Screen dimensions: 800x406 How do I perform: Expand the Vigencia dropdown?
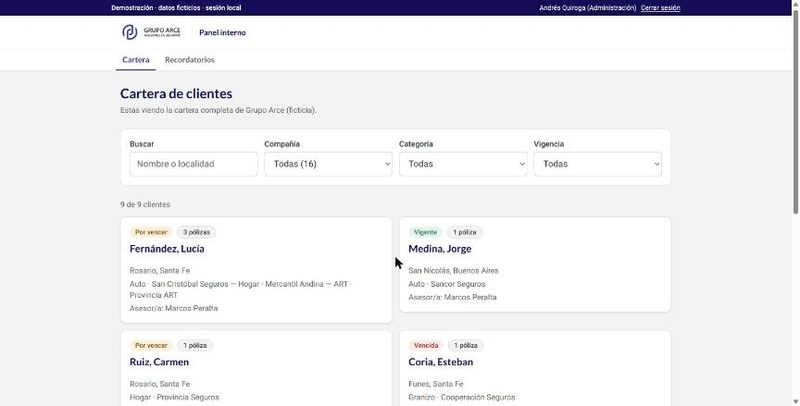[x=597, y=164]
